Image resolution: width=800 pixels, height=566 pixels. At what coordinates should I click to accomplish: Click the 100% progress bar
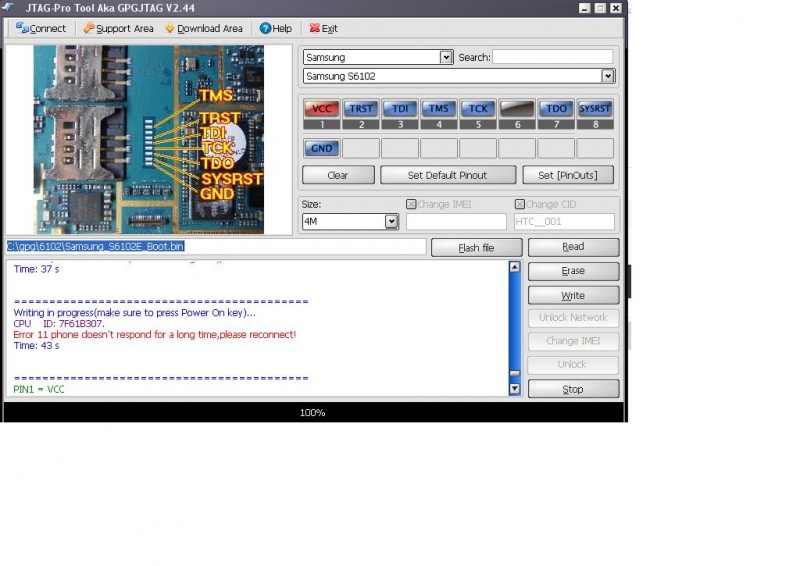coord(313,412)
